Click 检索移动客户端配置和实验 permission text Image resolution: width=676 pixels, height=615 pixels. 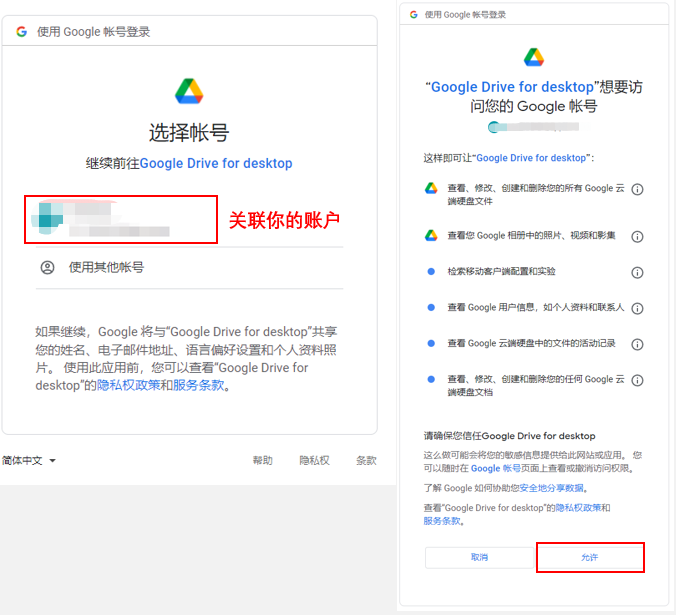click(501, 272)
